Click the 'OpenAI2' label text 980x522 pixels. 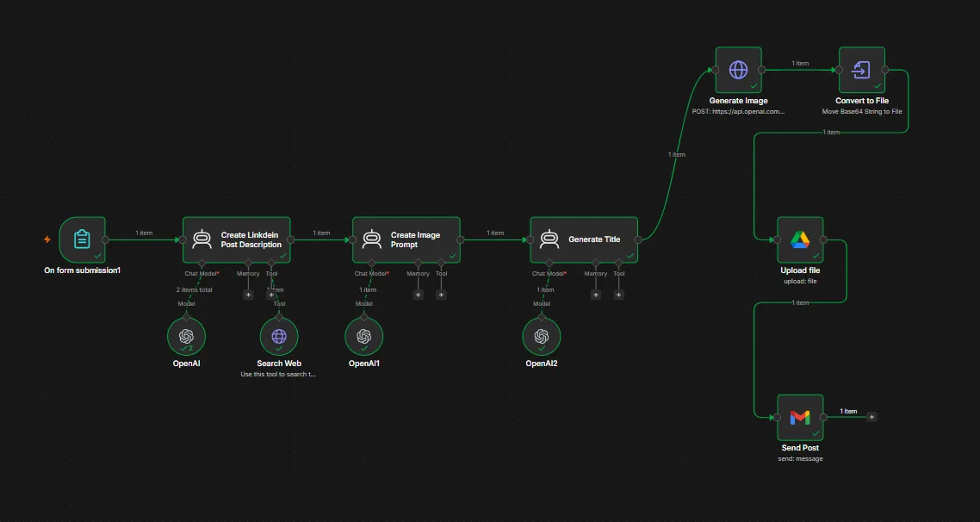coord(542,364)
